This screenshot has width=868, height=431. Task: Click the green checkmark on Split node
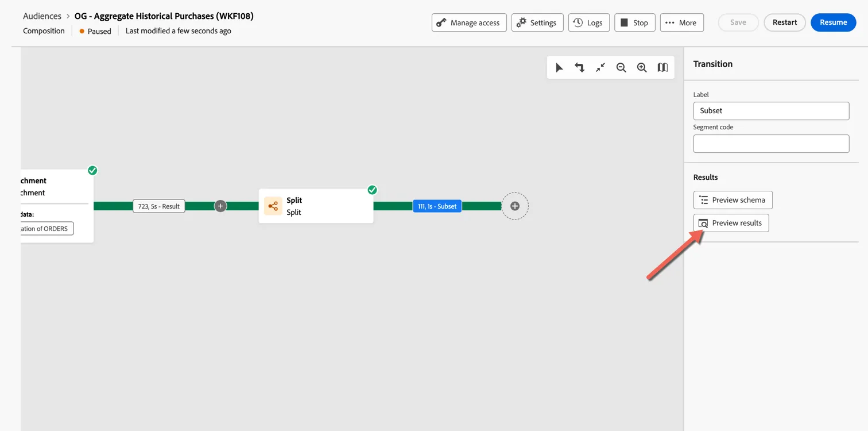(372, 190)
